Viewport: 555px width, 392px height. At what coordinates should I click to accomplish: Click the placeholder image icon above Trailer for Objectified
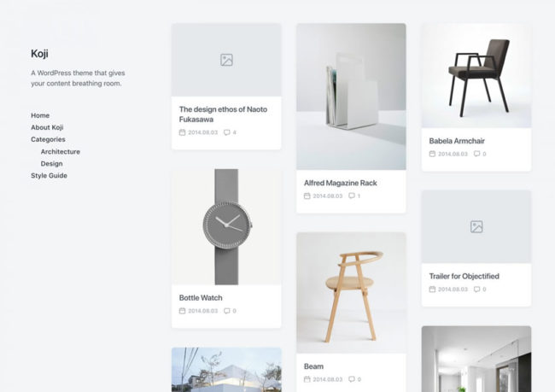476,226
